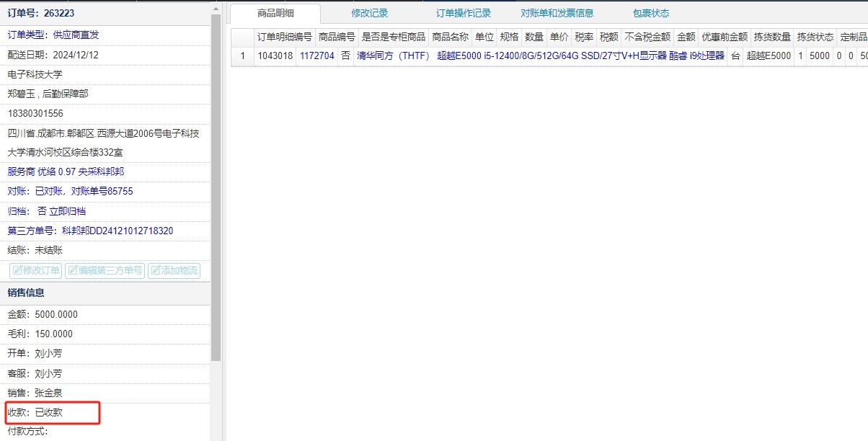
Task: Click the 台 unit cell
Action: [735, 55]
